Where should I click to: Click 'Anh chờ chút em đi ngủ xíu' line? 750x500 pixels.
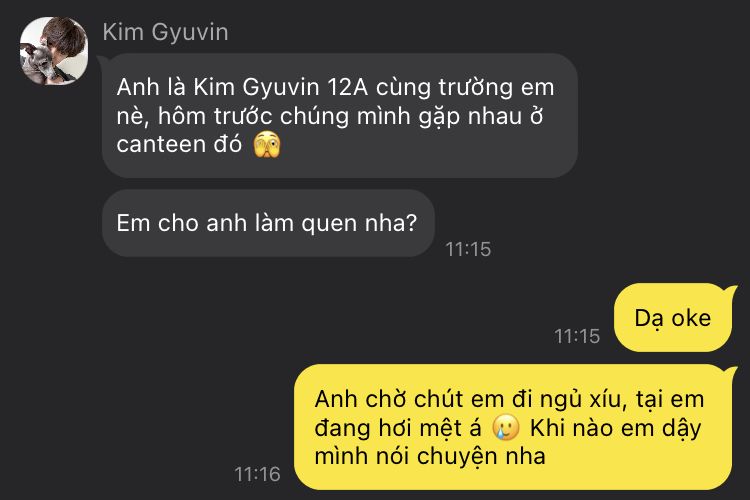click(x=470, y=400)
